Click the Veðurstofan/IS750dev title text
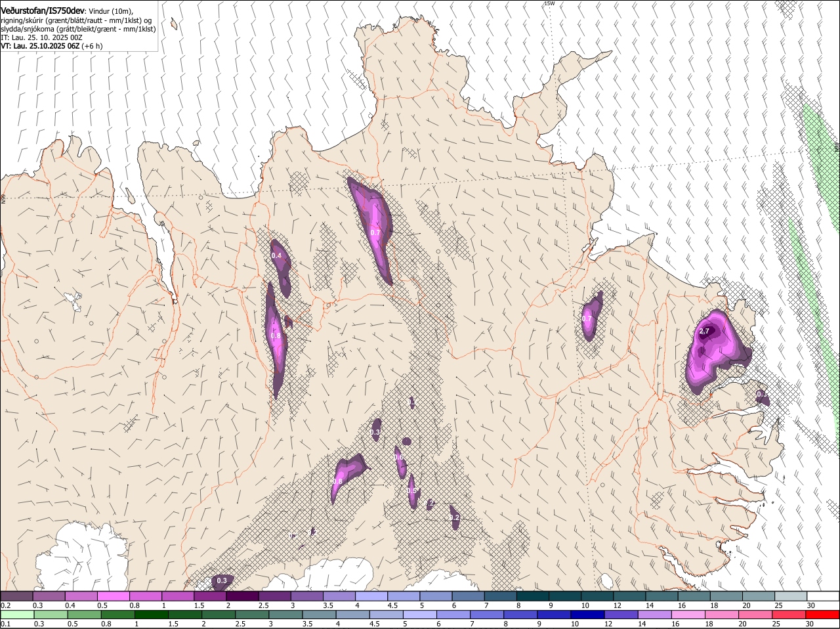The height and width of the screenshot is (629, 840). (43, 11)
